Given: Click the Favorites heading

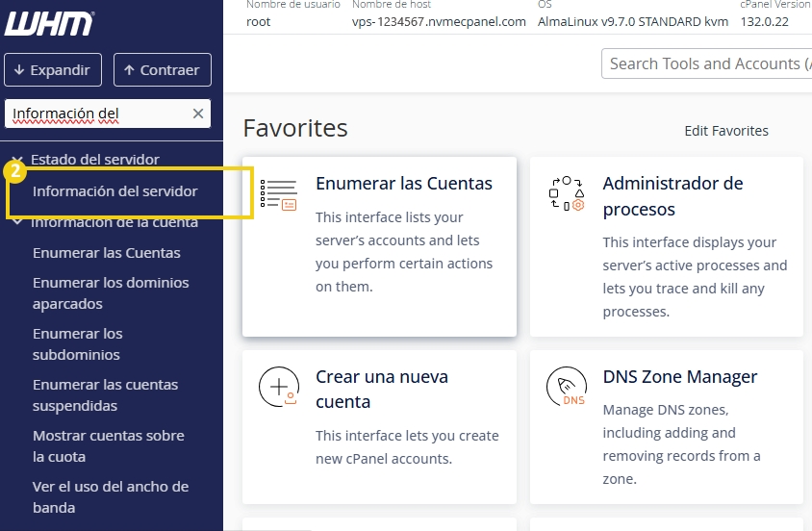Looking at the screenshot, I should [x=295, y=128].
